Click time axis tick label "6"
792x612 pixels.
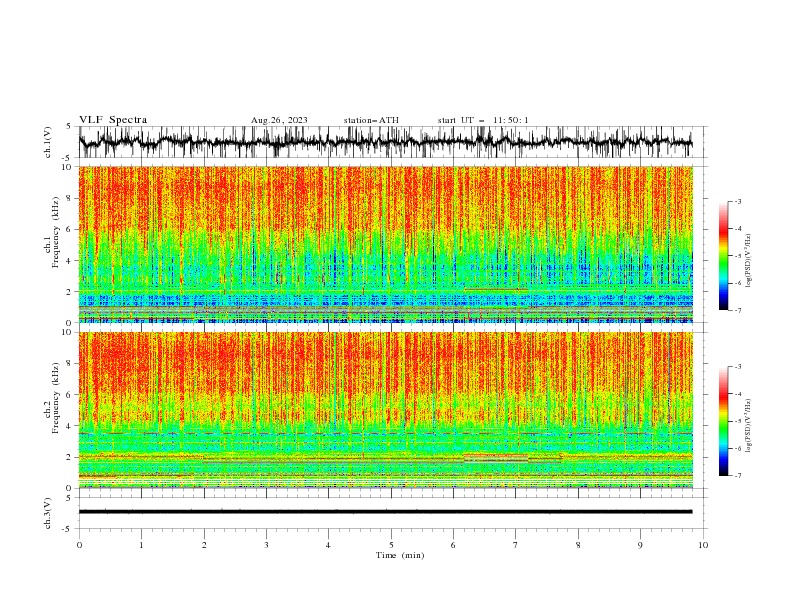click(453, 545)
